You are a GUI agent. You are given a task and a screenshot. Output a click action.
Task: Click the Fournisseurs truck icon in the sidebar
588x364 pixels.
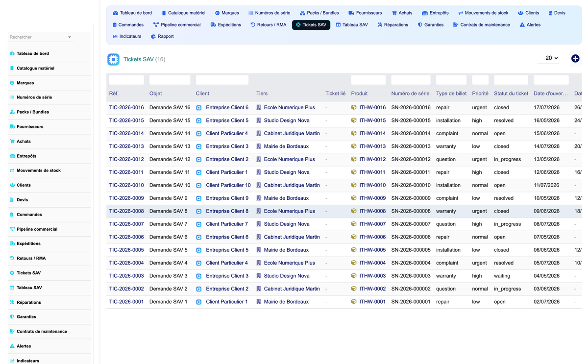point(12,126)
